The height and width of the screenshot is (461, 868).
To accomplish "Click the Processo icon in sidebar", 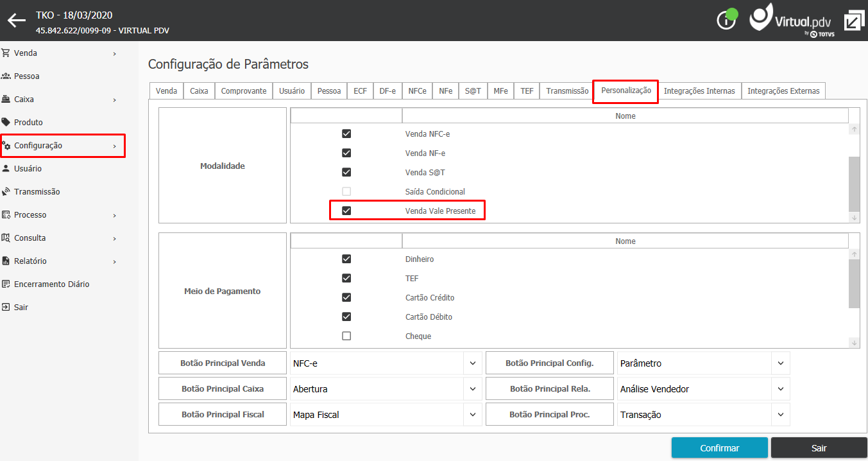I will click(x=6, y=215).
